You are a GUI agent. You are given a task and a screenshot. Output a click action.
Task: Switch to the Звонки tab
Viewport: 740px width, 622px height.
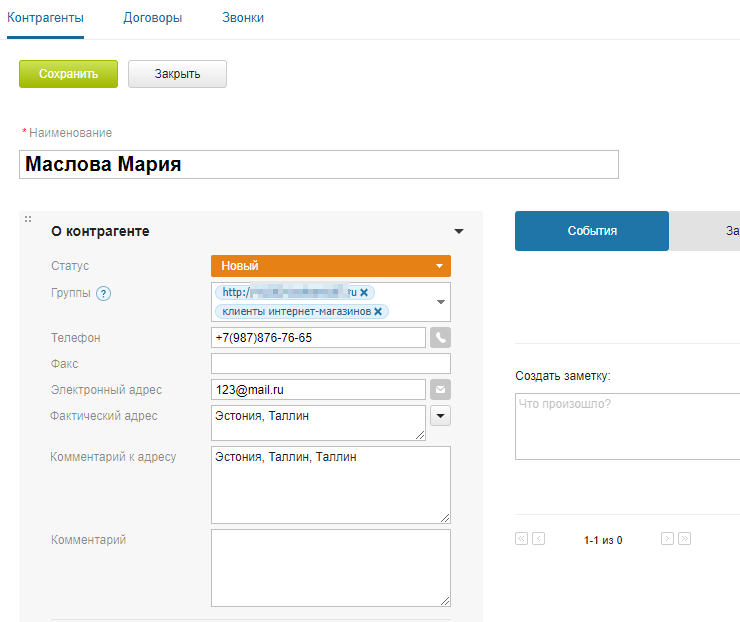(243, 18)
